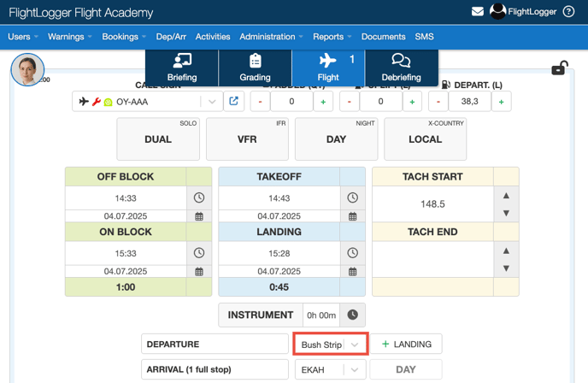The height and width of the screenshot is (383, 588).
Task: Open the Takeoff calendar icon
Action: [x=352, y=216]
